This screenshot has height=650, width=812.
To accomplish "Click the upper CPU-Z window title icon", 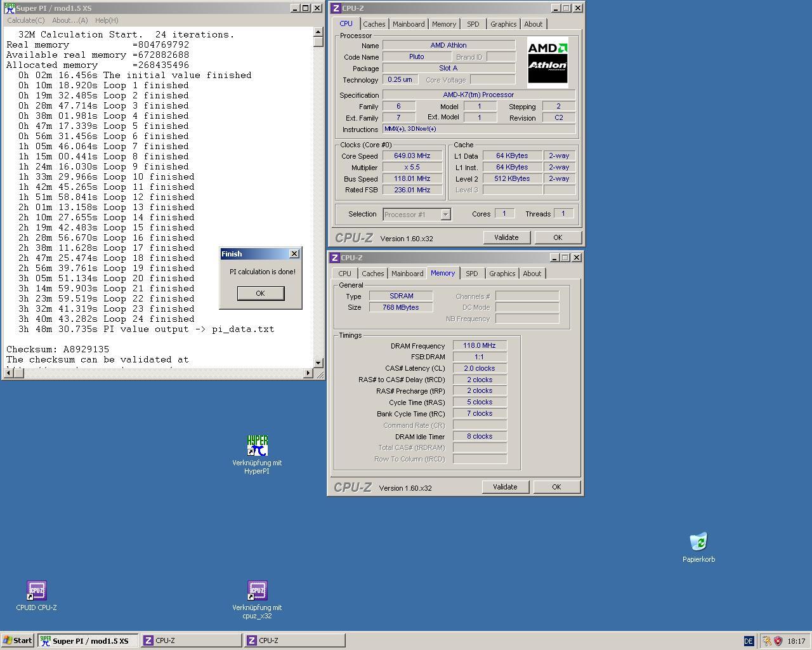I will pos(336,8).
